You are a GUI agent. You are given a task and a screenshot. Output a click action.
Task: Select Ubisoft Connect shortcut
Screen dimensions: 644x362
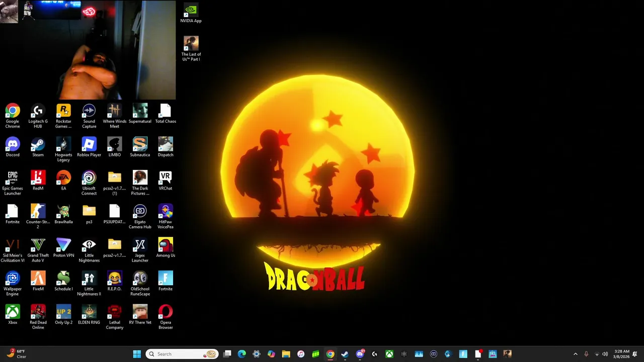point(89,183)
